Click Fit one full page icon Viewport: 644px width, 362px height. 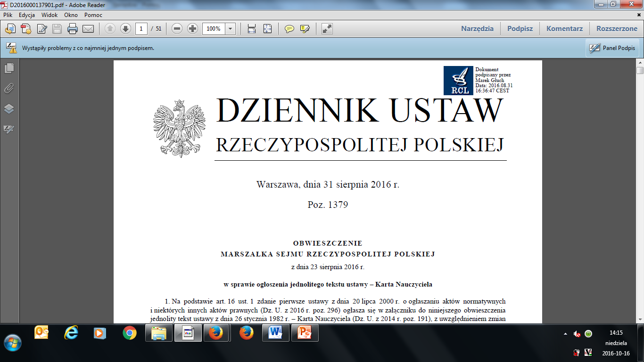pyautogui.click(x=267, y=29)
